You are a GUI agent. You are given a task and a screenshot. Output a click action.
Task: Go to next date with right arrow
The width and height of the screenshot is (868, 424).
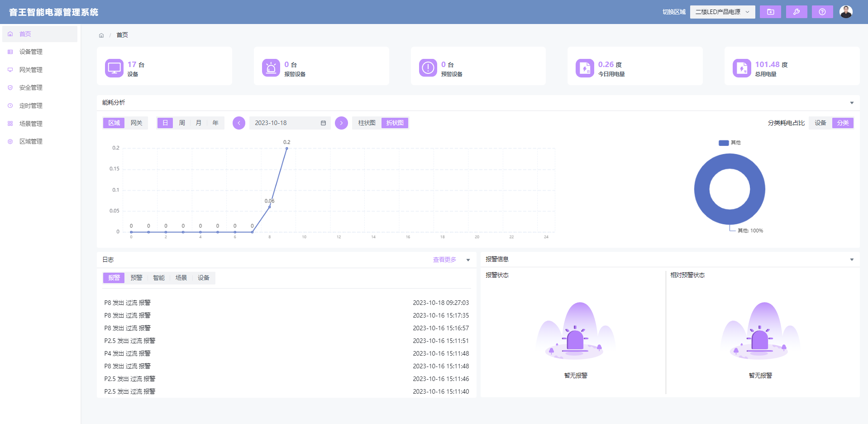(341, 123)
